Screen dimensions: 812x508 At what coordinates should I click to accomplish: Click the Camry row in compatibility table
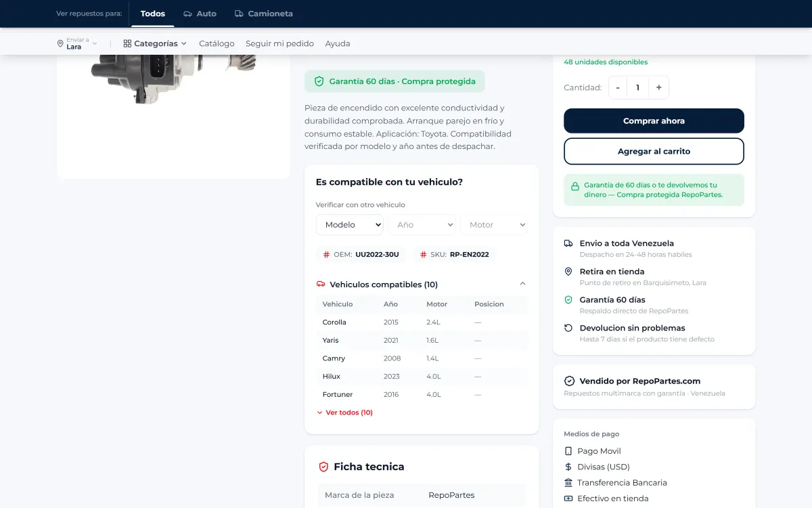pos(422,358)
